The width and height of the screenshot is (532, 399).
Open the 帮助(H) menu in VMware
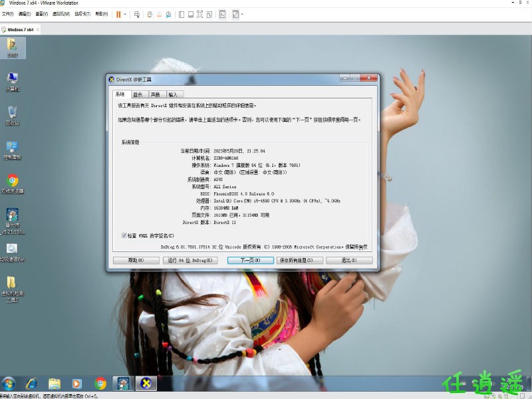[102, 14]
